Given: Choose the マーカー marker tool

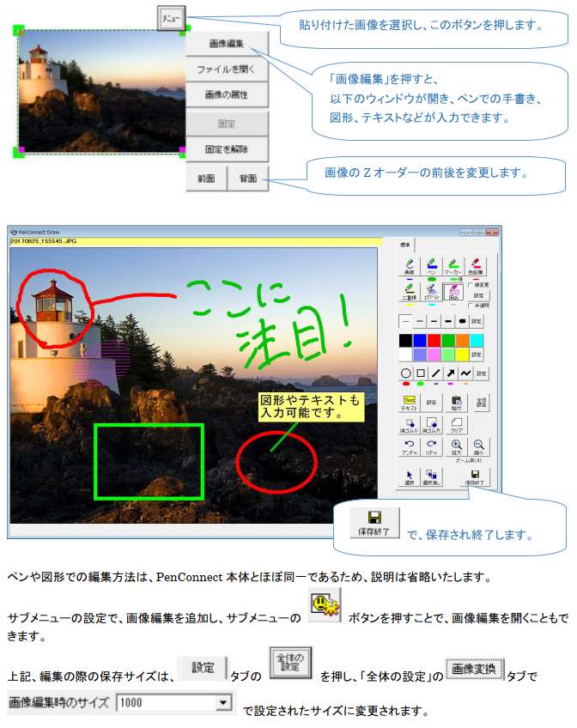Looking at the screenshot, I should [454, 266].
